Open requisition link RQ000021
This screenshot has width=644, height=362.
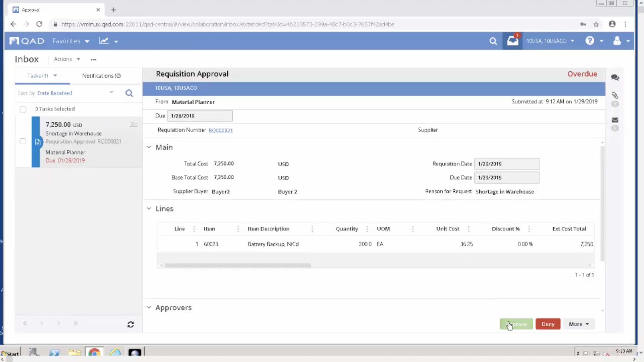tap(221, 130)
